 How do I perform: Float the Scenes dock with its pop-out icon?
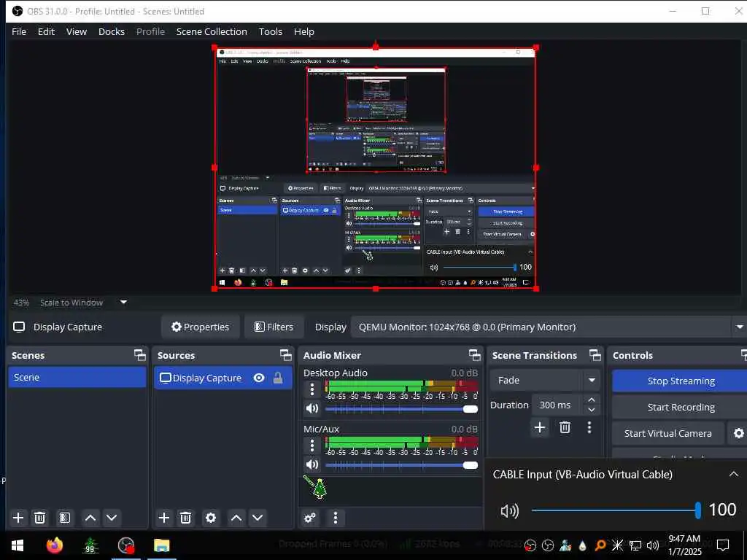tap(139, 355)
